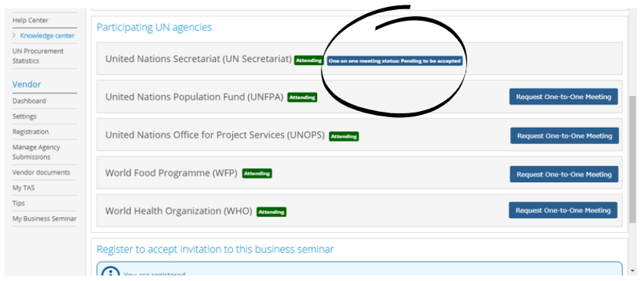Expand the Knowledge center chevron
Screen dimensions: 644x281
click(x=15, y=35)
